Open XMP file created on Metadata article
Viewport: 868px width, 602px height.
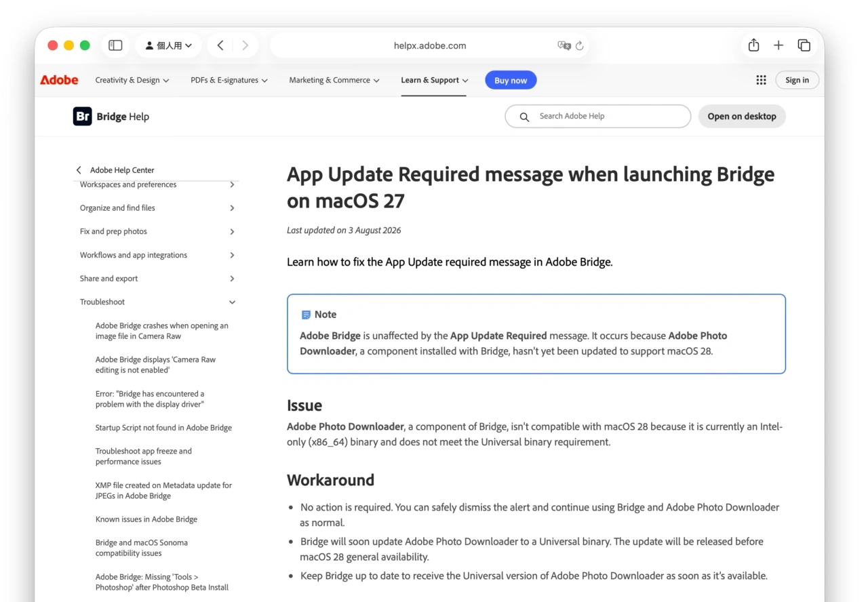(163, 490)
